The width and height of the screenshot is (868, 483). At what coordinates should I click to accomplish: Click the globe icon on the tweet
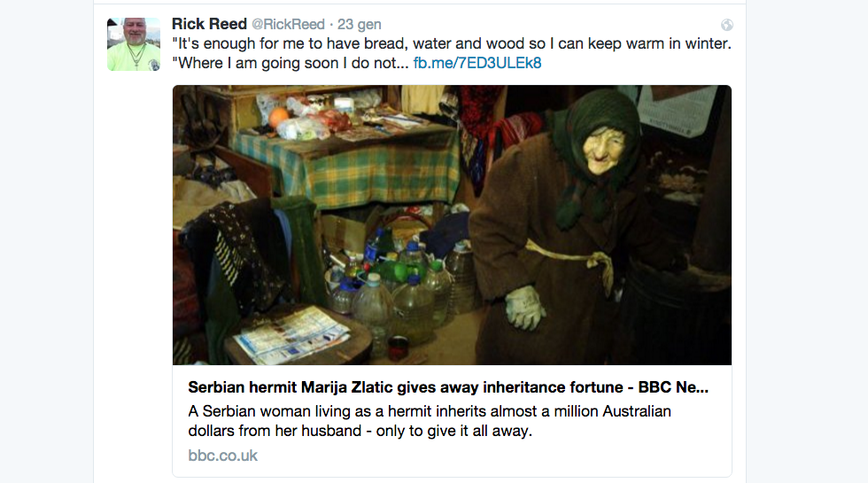727,26
